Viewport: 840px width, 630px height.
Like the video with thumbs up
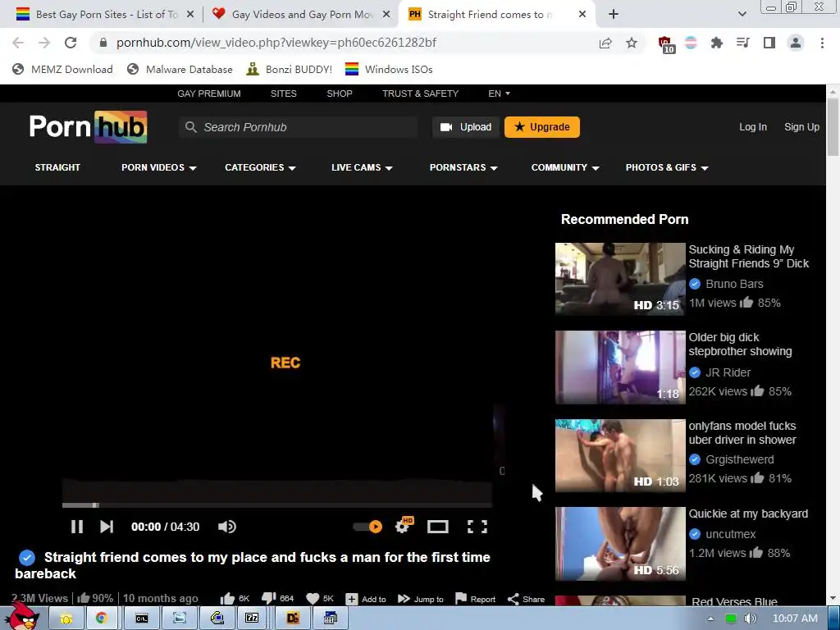pyautogui.click(x=235, y=598)
